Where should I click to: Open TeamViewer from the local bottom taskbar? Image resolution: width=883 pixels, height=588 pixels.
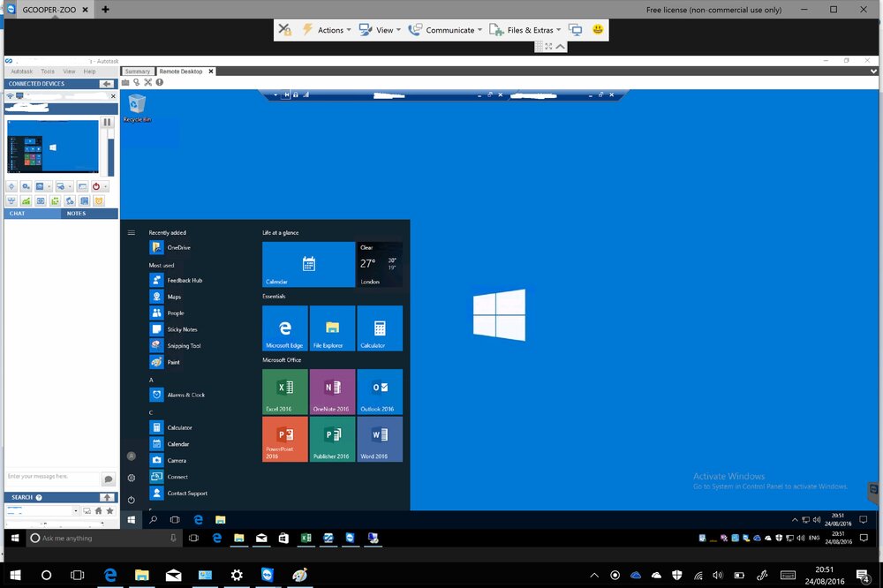pos(268,575)
